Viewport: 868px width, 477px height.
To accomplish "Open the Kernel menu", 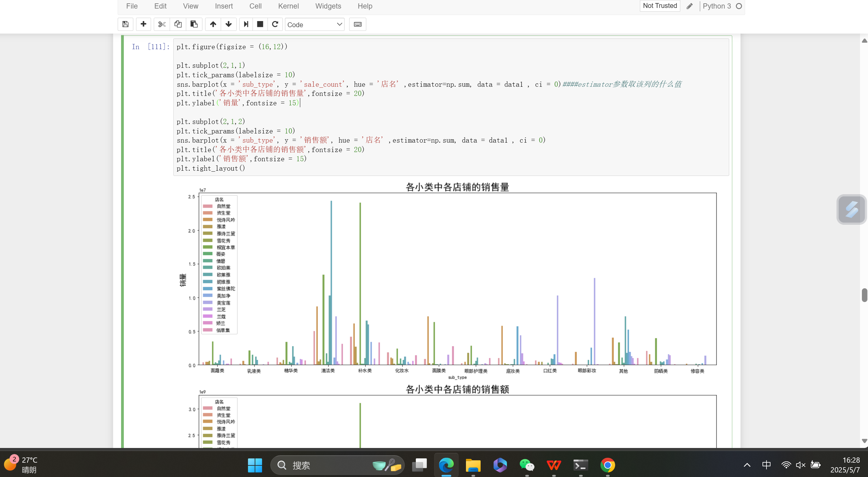I will pos(288,6).
